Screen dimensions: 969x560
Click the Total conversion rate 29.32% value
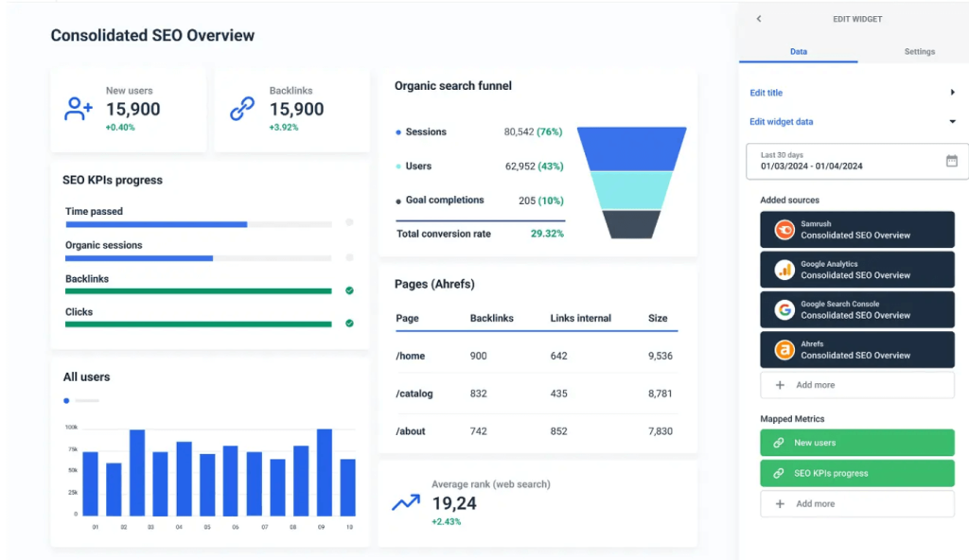(x=547, y=234)
